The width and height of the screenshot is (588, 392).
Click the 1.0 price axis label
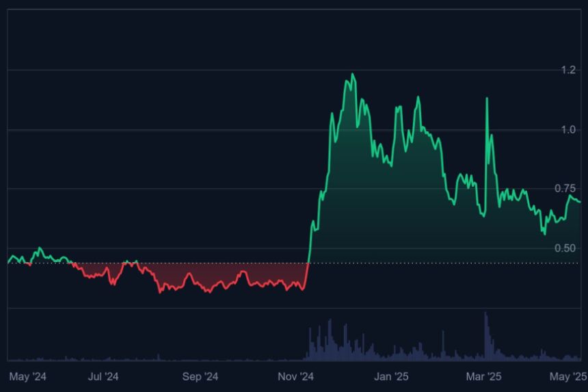coord(568,130)
